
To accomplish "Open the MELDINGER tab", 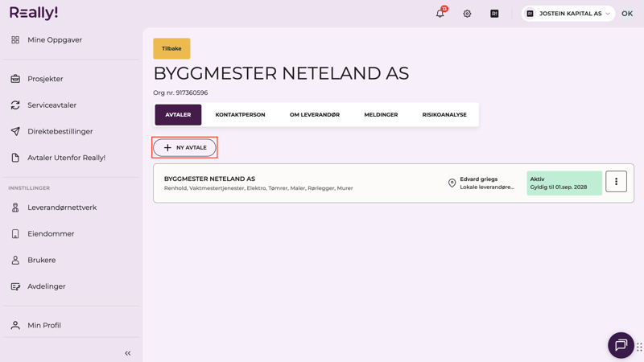I will pos(381,114).
